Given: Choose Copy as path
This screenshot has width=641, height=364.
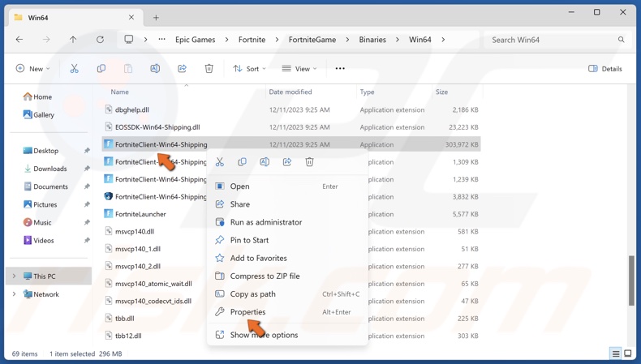Looking at the screenshot, I should tap(288, 294).
